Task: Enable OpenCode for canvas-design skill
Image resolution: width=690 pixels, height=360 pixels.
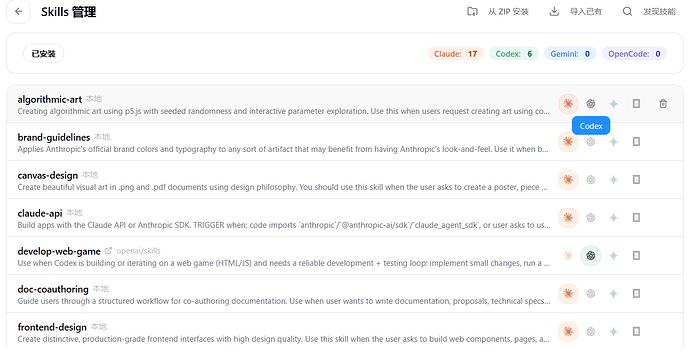Action: point(636,180)
